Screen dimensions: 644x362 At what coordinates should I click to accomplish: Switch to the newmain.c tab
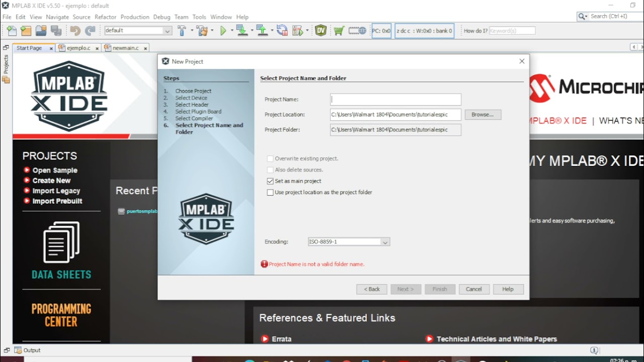126,48
